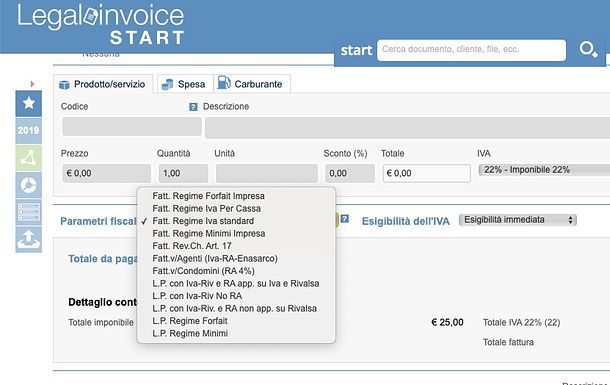Click the Descrizione input field
Screen dimensions: 610x385
(407, 128)
